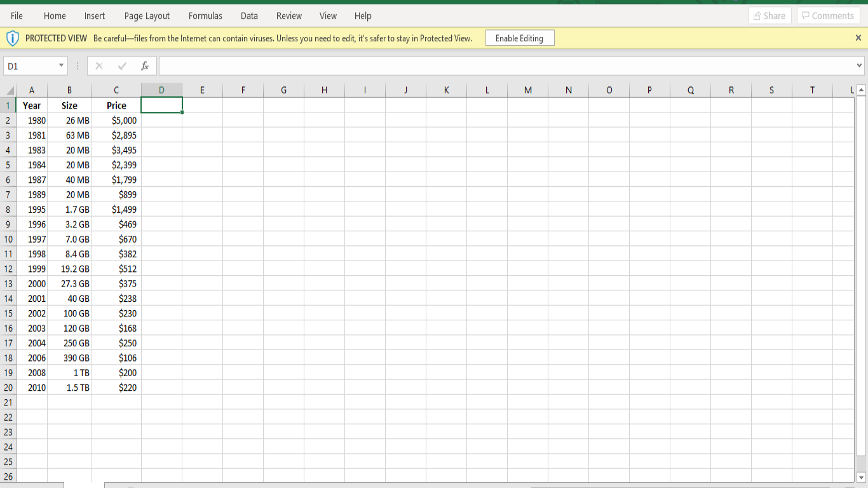868x488 pixels.
Task: Switch to the Formulas ribbon tab
Action: tap(205, 16)
